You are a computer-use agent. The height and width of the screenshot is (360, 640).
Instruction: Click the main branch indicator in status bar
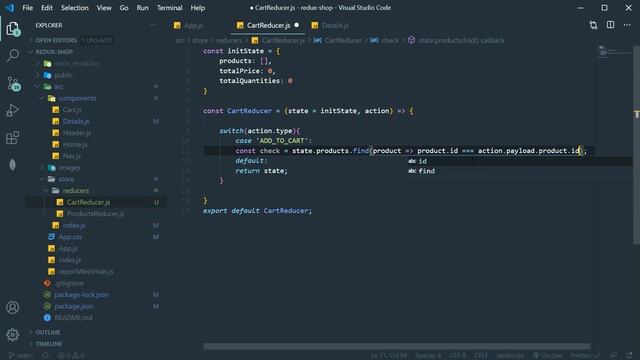[x=21, y=356]
